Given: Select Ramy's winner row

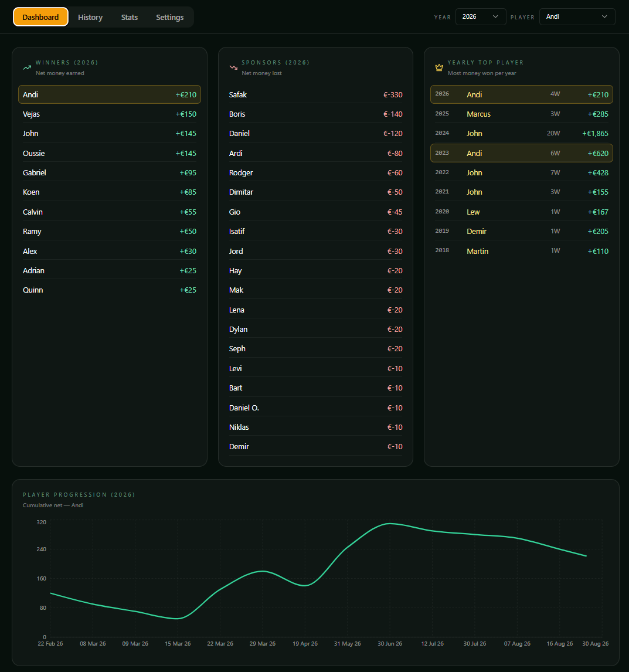Looking at the screenshot, I should tap(110, 232).
